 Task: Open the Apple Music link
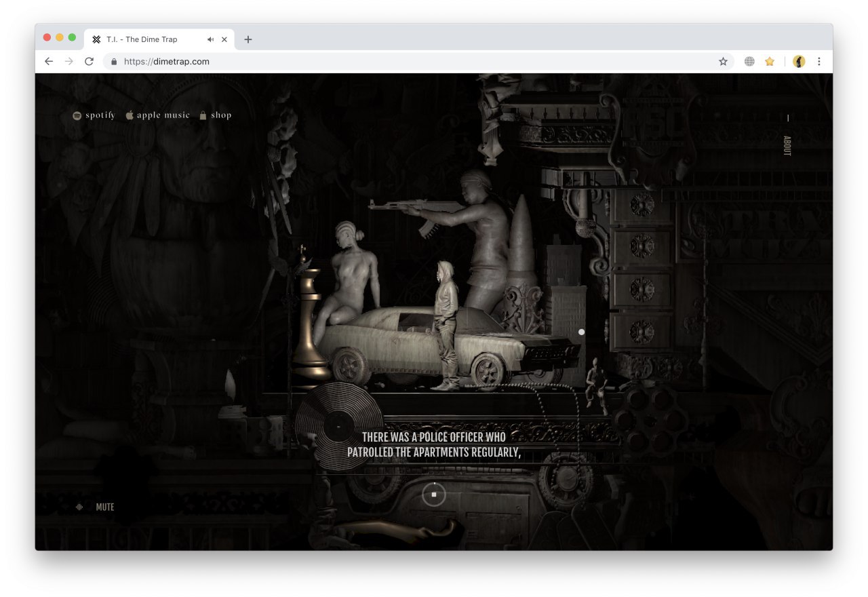[x=157, y=115]
